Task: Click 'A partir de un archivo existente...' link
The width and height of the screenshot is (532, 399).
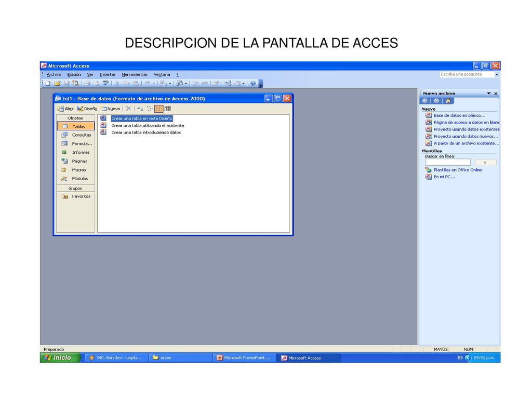Action: 466,143
